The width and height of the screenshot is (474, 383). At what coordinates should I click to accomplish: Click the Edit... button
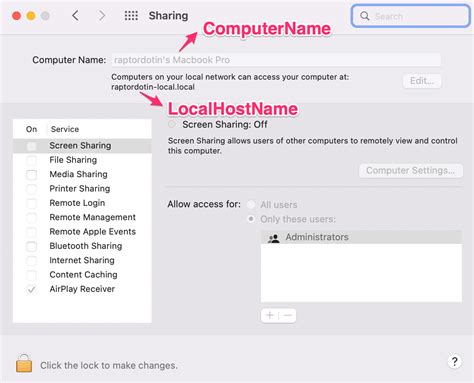422,81
